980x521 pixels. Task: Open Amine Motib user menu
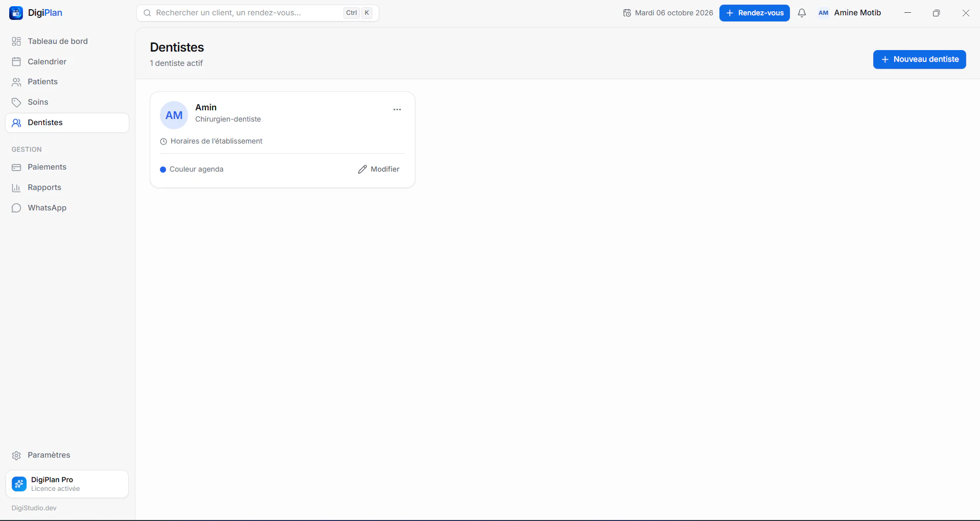click(850, 13)
